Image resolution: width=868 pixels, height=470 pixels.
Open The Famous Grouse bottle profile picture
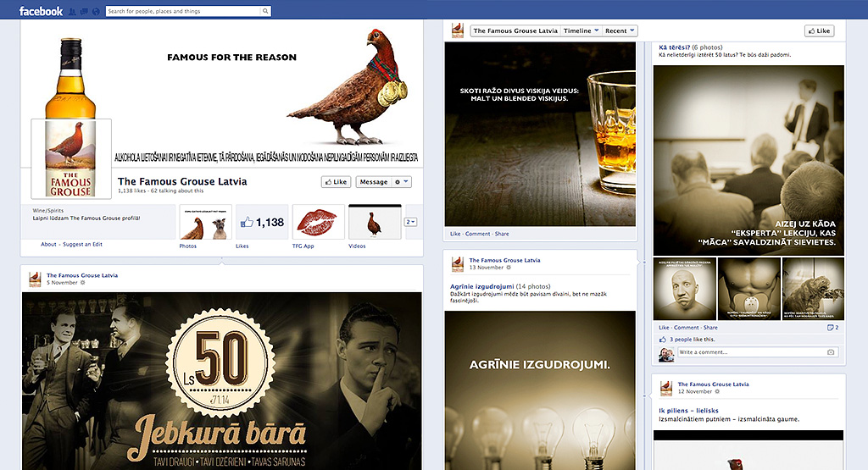71,158
